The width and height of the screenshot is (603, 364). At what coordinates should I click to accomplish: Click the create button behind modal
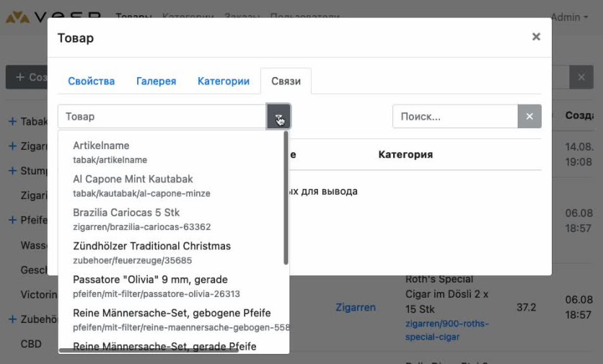click(26, 77)
